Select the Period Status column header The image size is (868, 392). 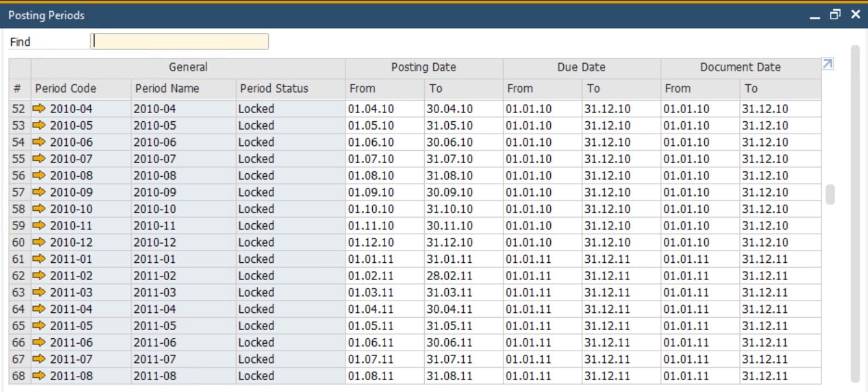[274, 88]
